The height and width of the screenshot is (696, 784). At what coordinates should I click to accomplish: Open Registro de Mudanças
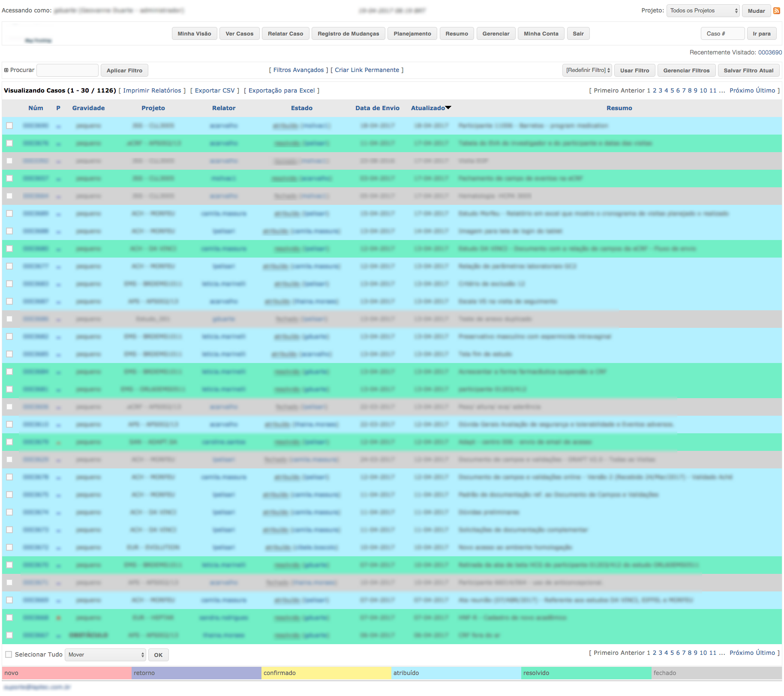coord(348,33)
